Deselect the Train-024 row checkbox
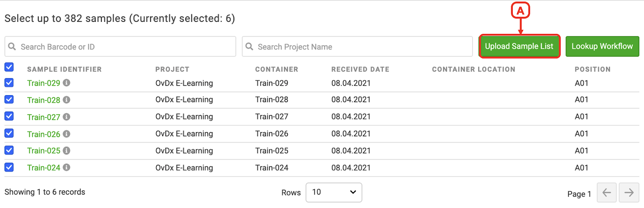Image resolution: width=644 pixels, height=208 pixels. click(x=9, y=167)
